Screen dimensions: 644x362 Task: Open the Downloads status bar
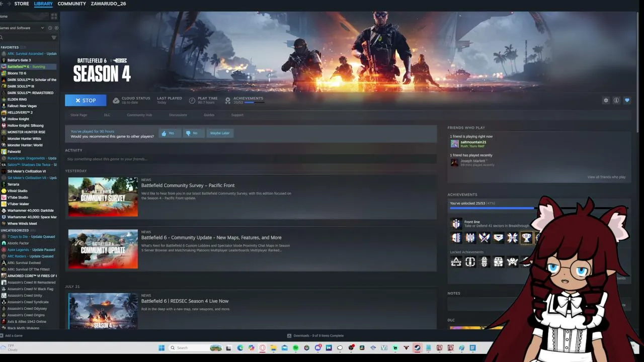pos(315,336)
